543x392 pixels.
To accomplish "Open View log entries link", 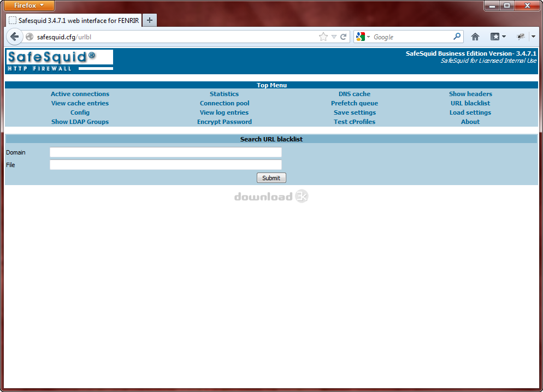I will point(224,112).
